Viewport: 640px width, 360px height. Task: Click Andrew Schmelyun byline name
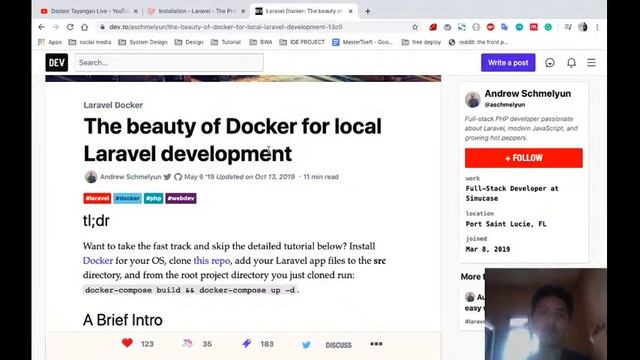coord(131,177)
